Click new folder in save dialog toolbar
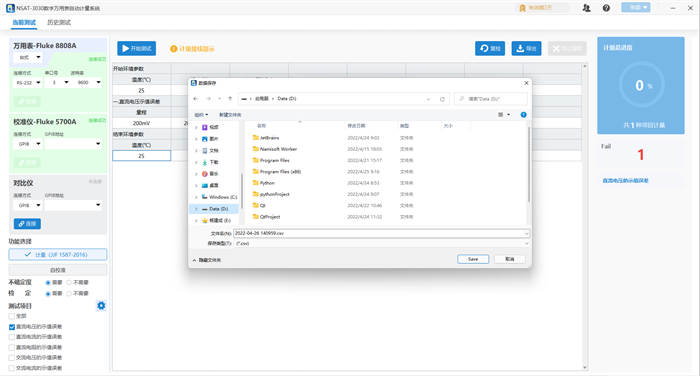The height and width of the screenshot is (376, 700). 230,115
